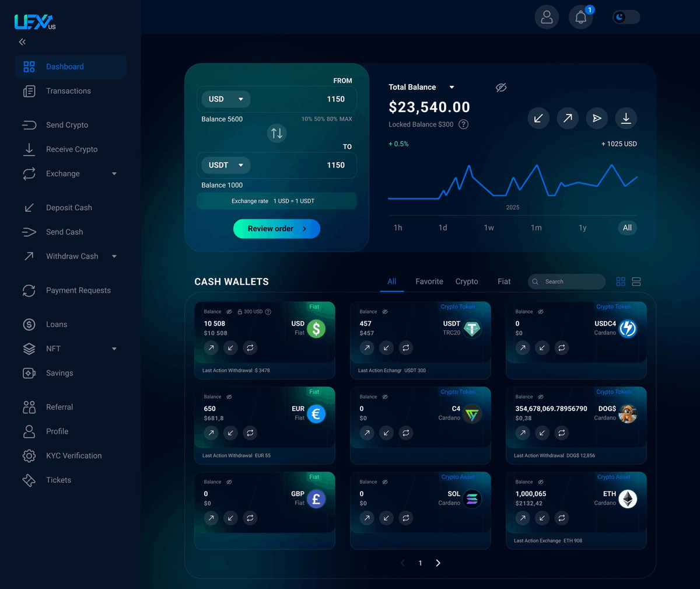Select the Fiat wallets tab
The height and width of the screenshot is (589, 700).
coord(504,281)
